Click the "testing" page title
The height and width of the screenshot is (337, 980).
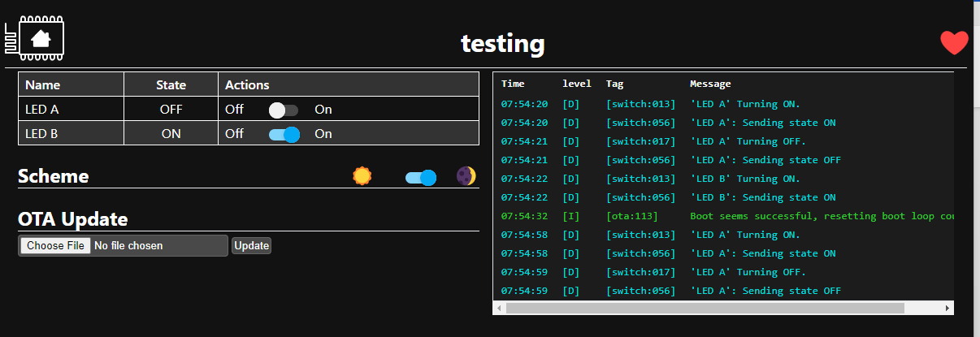point(502,43)
